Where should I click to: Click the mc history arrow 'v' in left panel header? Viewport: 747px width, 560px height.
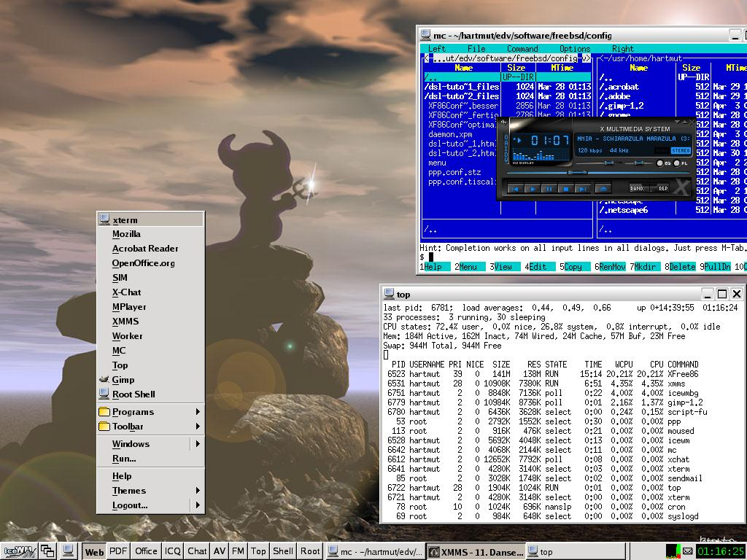pos(584,58)
